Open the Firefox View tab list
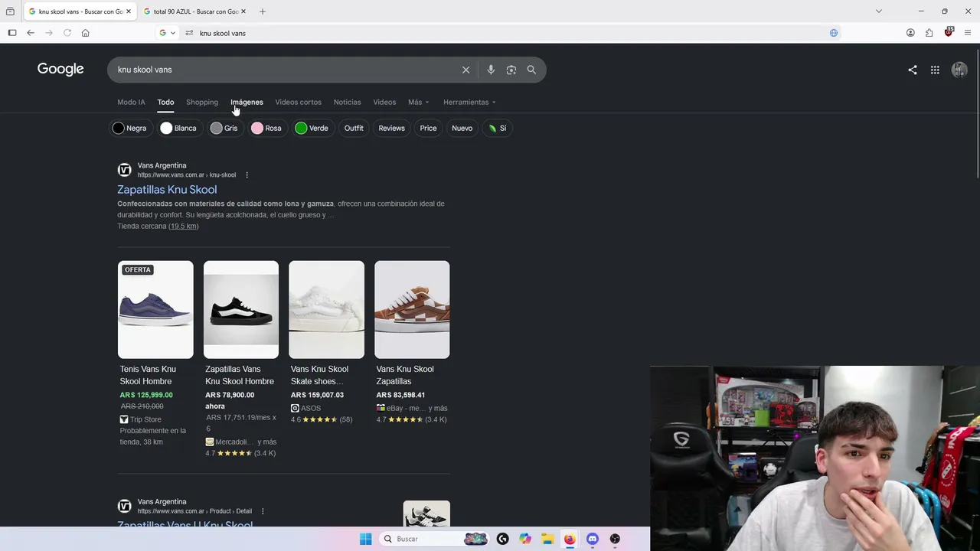This screenshot has height=551, width=980. click(10, 11)
